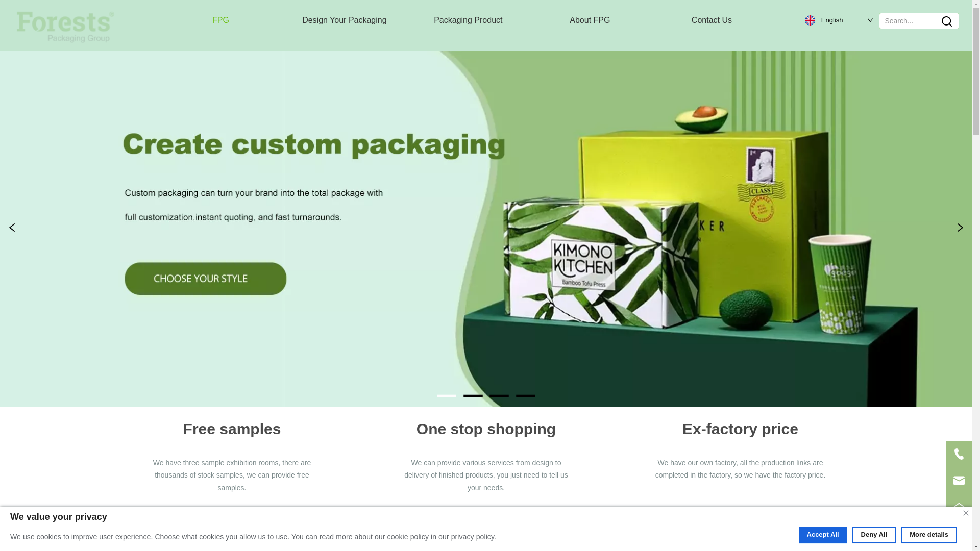This screenshot has height=551, width=980.
Task: Expand the English language dropdown
Action: pos(839,20)
